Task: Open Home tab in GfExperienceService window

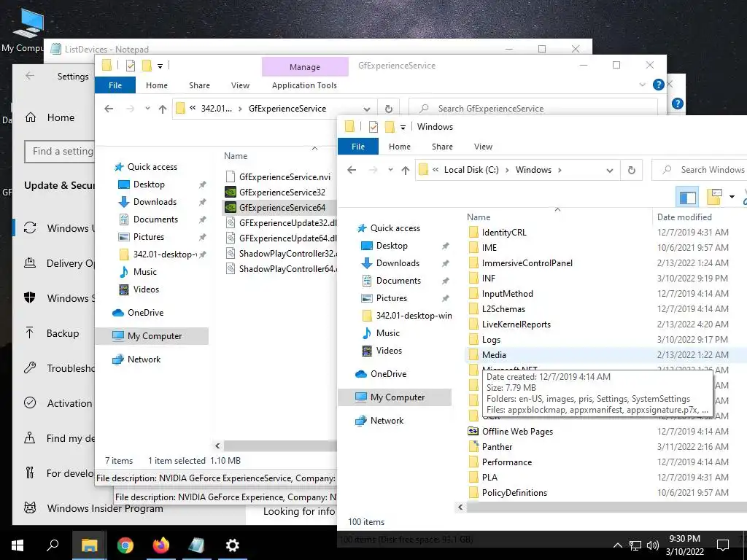Action: (156, 85)
